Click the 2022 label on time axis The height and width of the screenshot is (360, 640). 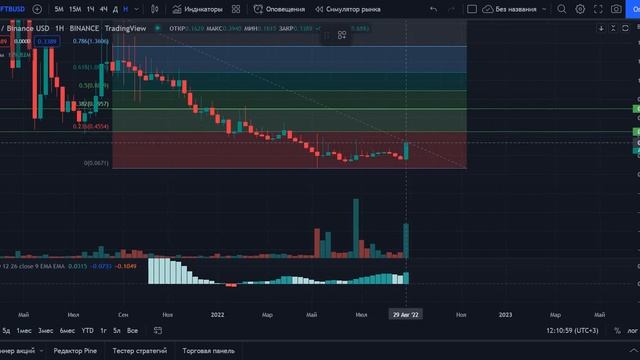tap(217, 315)
